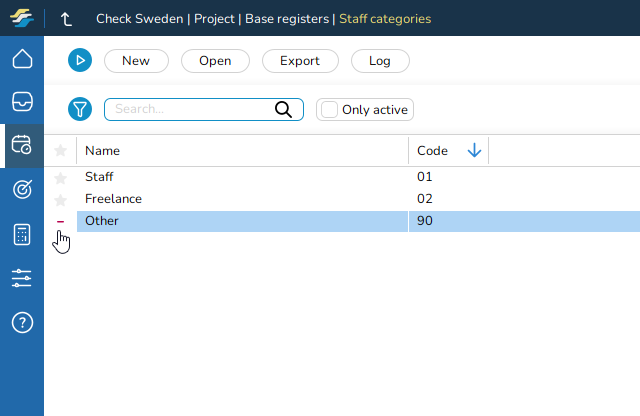Click the New button

click(136, 61)
